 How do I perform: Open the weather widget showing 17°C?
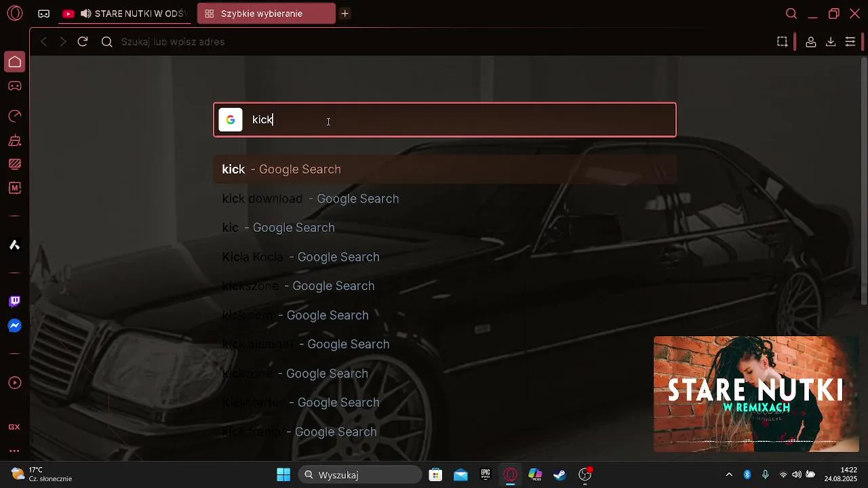42,474
